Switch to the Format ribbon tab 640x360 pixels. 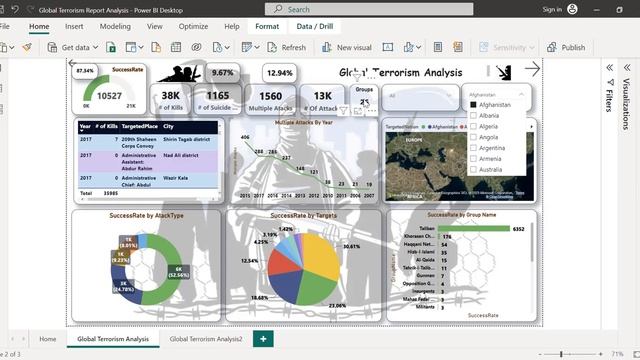267,27
